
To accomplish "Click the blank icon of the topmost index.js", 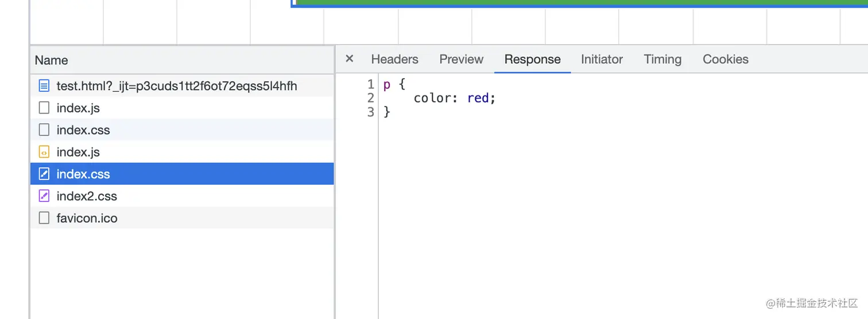I will (44, 108).
